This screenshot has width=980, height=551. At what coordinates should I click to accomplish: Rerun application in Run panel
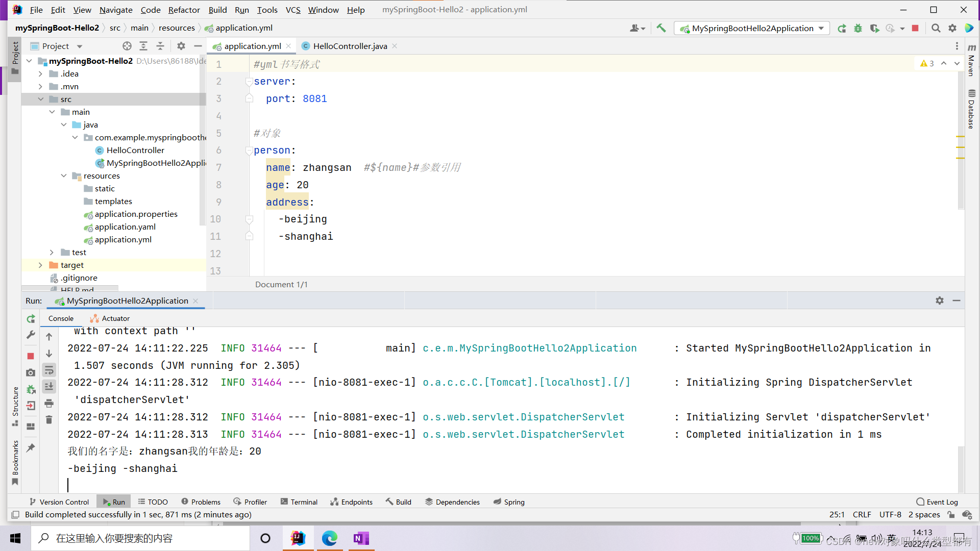[31, 319]
